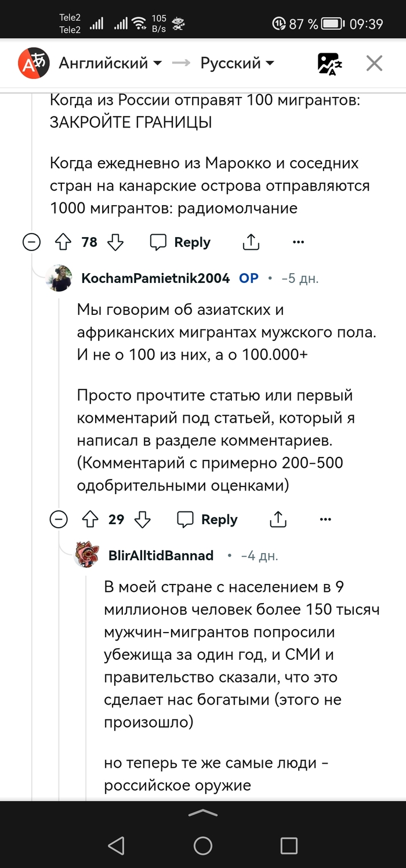406x868 pixels.
Task: Tap KochamPamietnik2004's avatar picture
Action: pos(60,278)
